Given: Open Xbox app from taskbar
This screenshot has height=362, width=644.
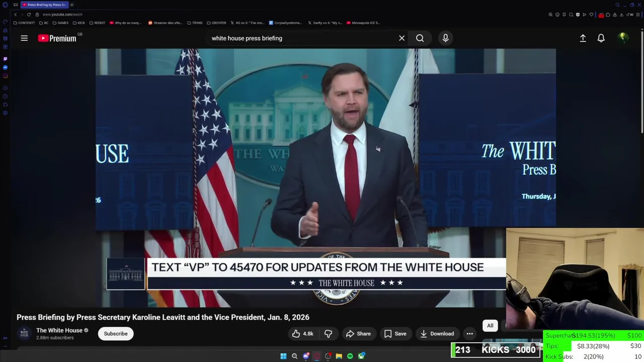Looking at the screenshot, I should [361, 356].
